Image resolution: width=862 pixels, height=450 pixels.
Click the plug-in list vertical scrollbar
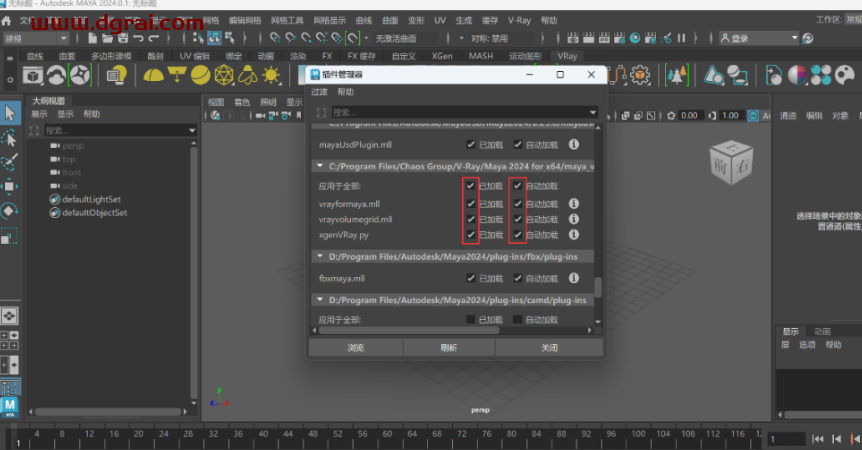pyautogui.click(x=598, y=286)
